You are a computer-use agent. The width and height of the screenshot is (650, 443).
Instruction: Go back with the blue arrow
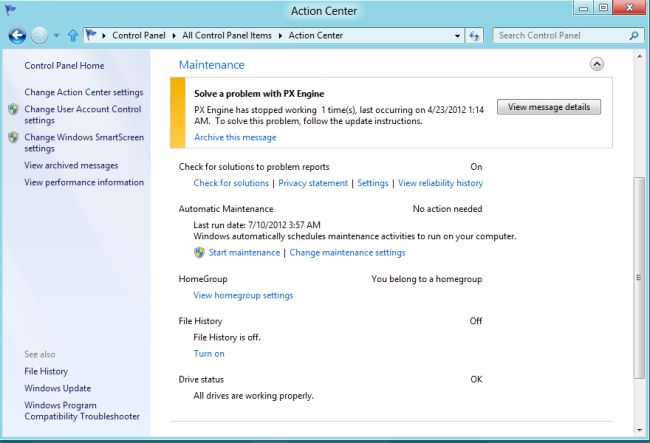(x=17, y=36)
